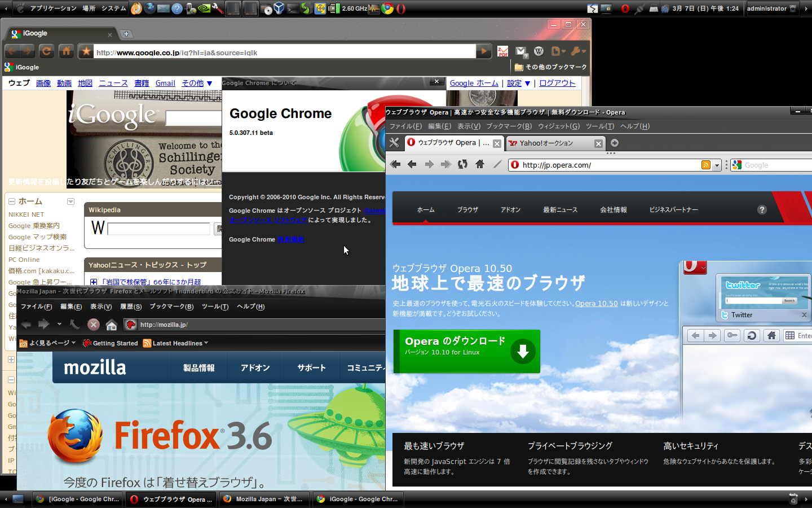Click Firefox's home button

pyautogui.click(x=112, y=325)
